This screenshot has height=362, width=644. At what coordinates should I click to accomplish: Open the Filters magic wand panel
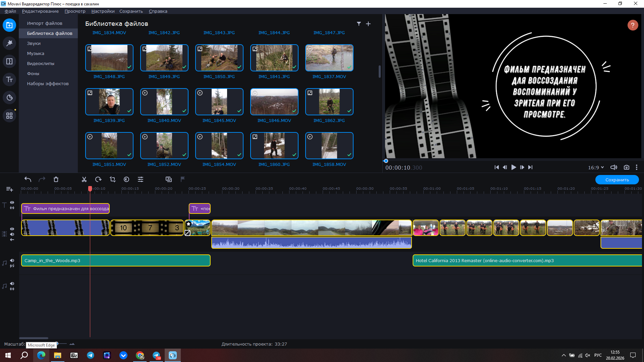click(9, 43)
